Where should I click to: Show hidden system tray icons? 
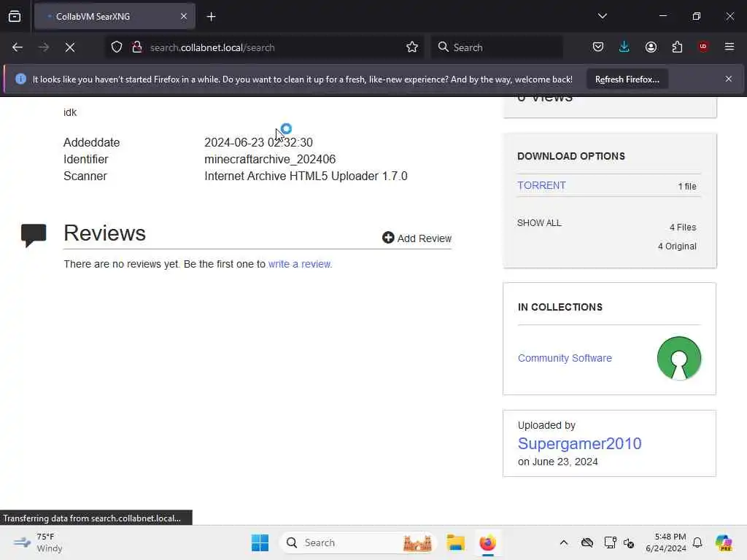click(564, 542)
